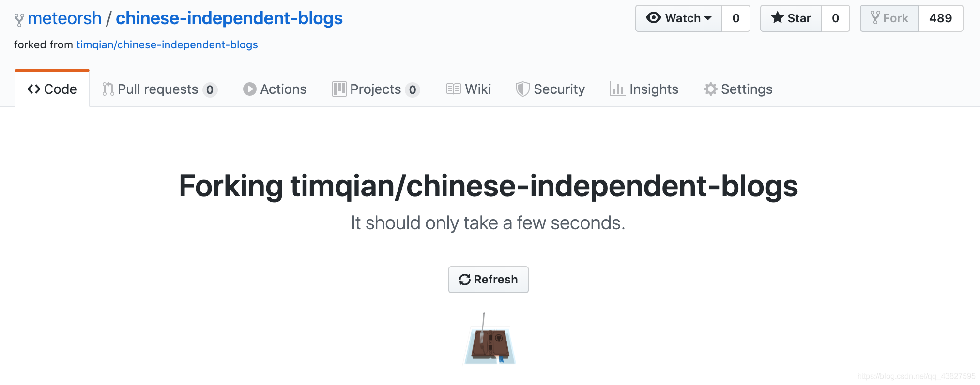Click the shield icon next to Security

coord(523,89)
